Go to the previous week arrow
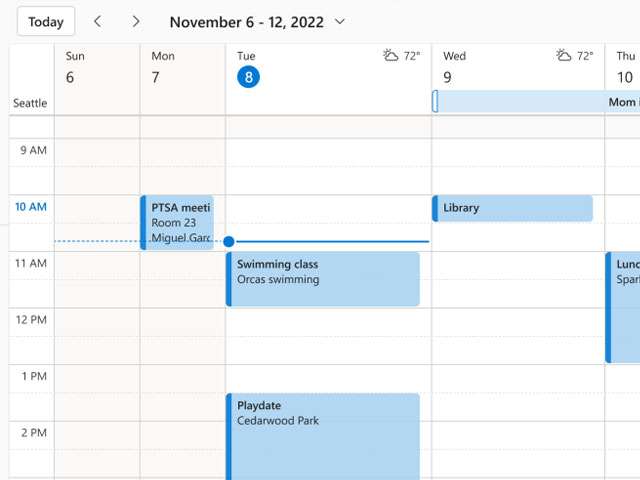Viewport: 640px width, 480px height. tap(97, 21)
